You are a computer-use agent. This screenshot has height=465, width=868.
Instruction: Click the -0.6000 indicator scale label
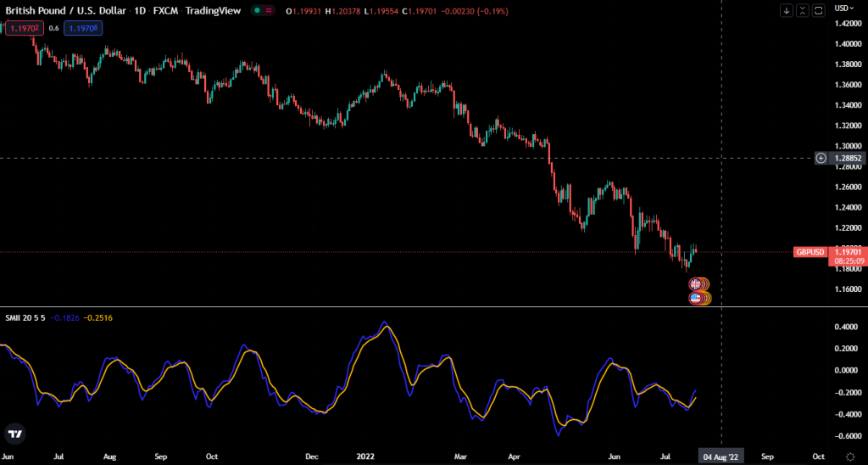pyautogui.click(x=848, y=436)
